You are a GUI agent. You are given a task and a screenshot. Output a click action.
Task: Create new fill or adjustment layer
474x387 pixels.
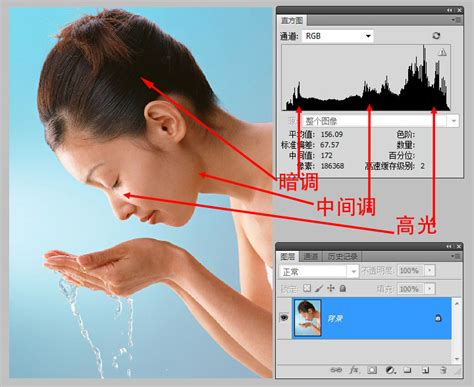pyautogui.click(x=390, y=370)
